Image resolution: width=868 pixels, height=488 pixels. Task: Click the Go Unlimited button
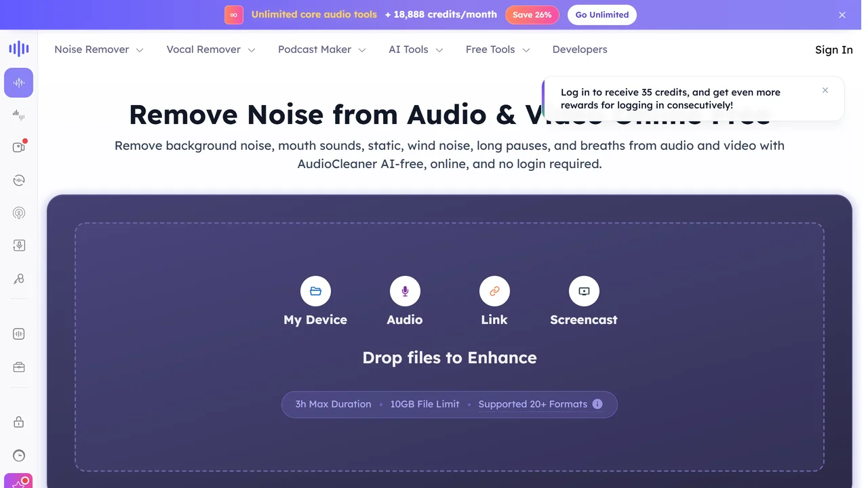pos(602,15)
